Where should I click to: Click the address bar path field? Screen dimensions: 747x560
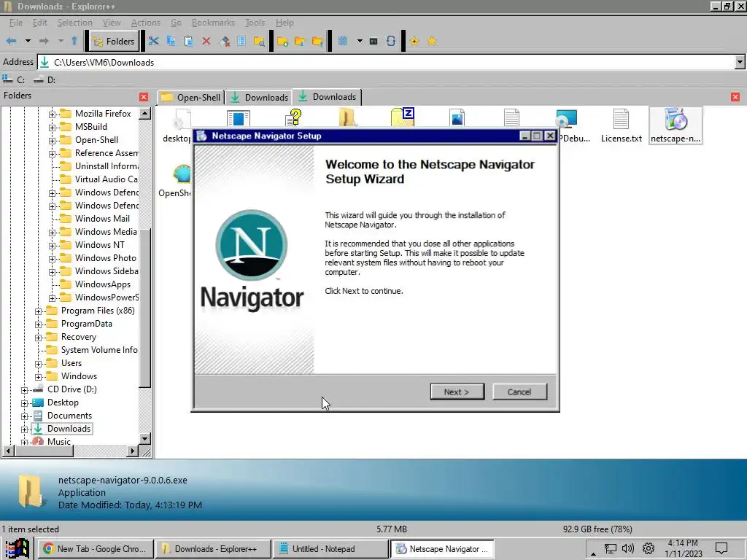pyautogui.click(x=386, y=63)
